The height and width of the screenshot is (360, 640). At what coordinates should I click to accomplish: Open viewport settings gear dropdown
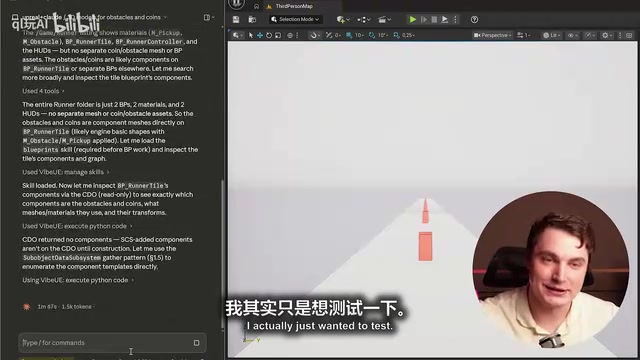coord(607,35)
